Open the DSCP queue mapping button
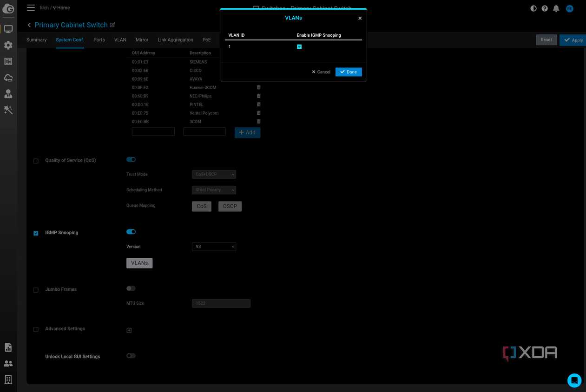The width and height of the screenshot is (586, 392). [230, 206]
